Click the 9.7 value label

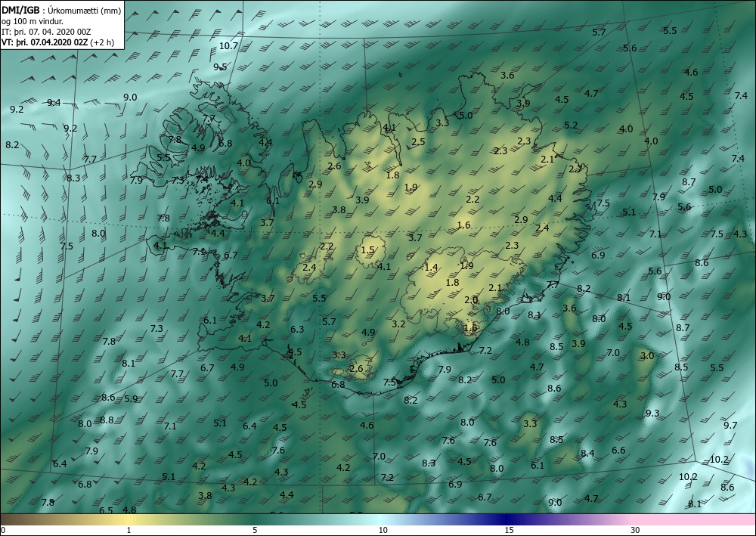[730, 425]
